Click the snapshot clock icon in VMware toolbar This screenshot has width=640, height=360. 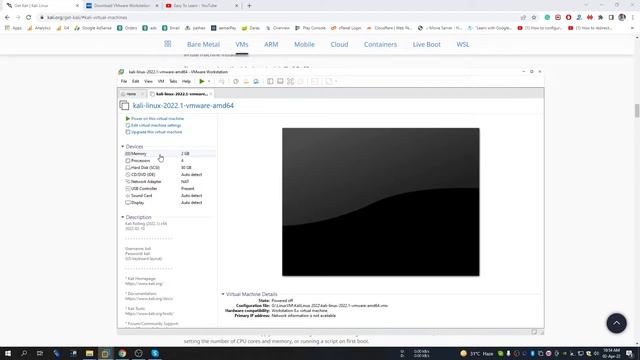pos(236,82)
